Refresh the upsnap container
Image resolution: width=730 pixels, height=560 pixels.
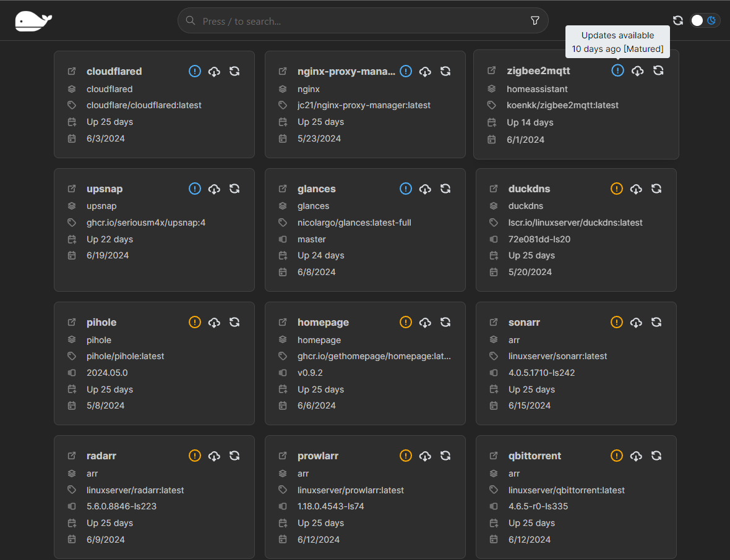234,189
